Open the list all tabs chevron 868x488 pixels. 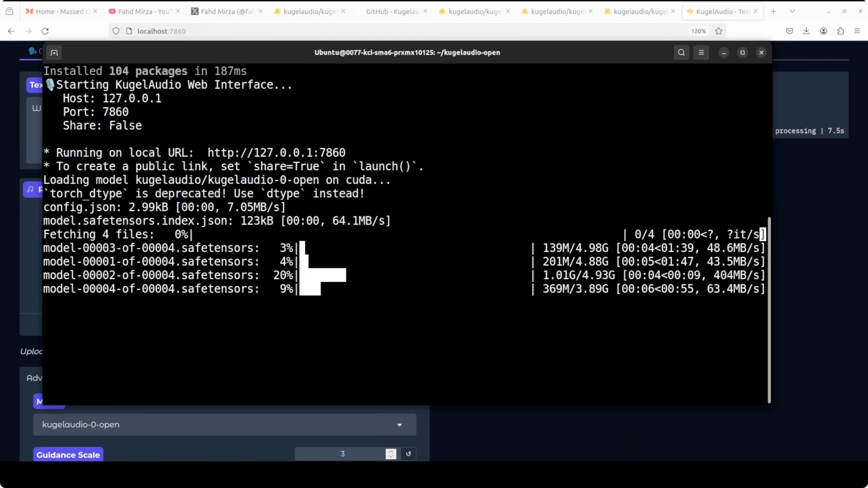[792, 12]
